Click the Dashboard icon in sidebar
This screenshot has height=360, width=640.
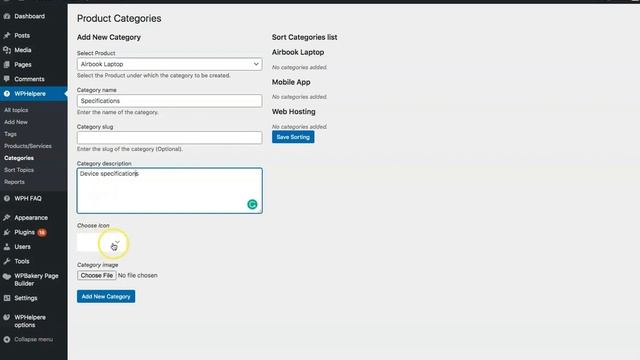point(7,16)
